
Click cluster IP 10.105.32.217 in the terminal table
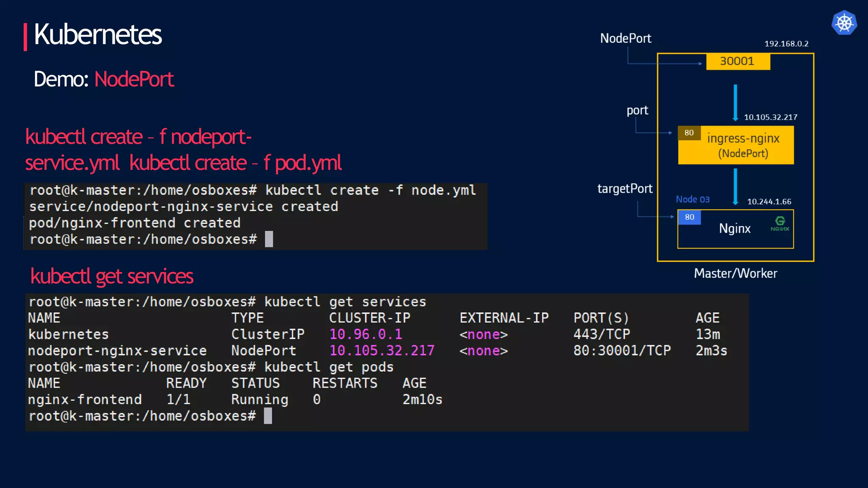pos(382,351)
